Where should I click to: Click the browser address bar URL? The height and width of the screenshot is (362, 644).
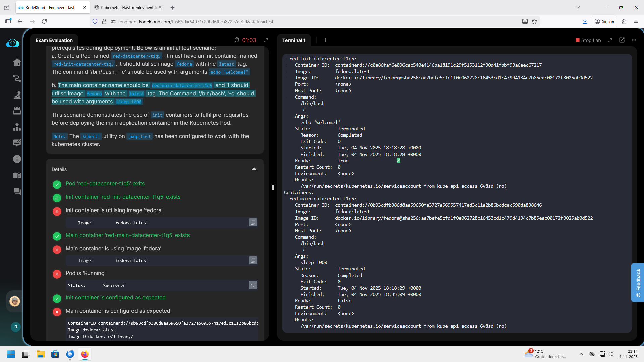click(x=197, y=22)
